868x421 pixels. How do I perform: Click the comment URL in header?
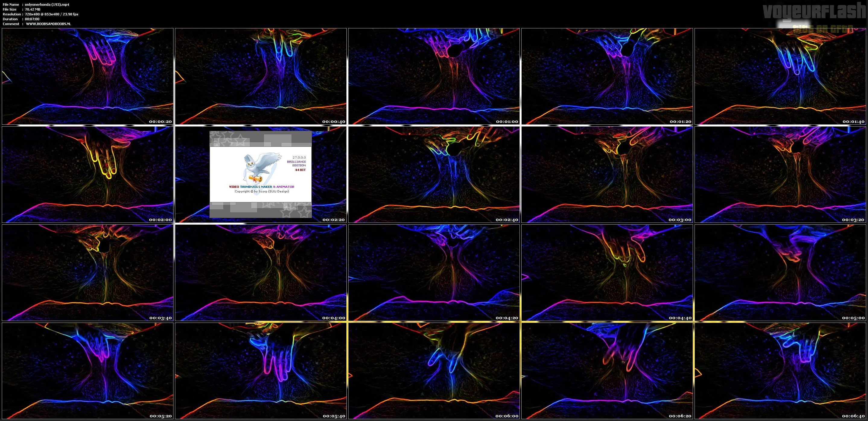coord(48,24)
